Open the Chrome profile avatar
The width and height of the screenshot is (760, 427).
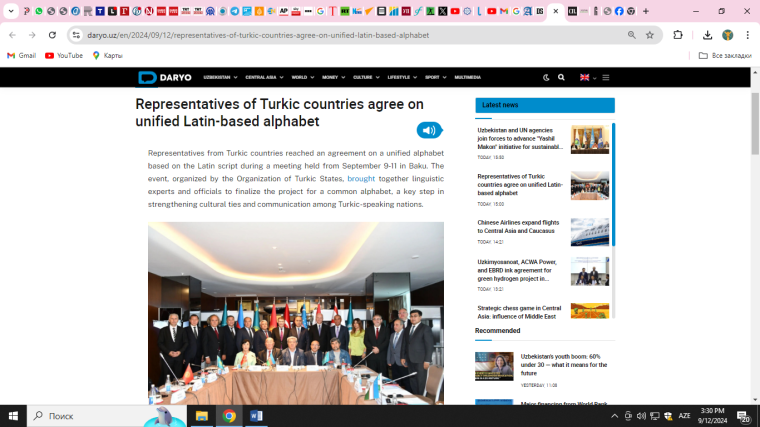pos(728,35)
